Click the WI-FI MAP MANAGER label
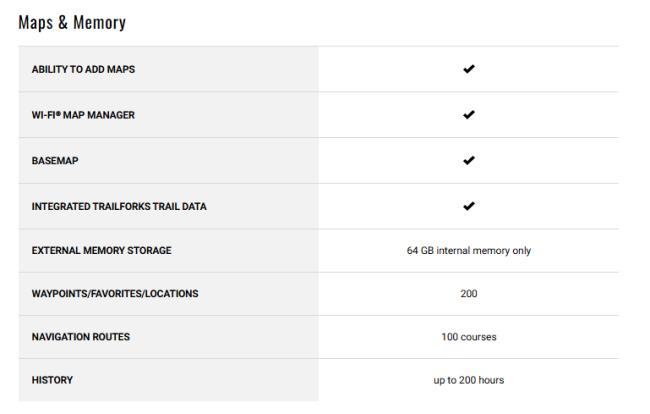Screen dimensions: 650x414 pyautogui.click(x=83, y=115)
